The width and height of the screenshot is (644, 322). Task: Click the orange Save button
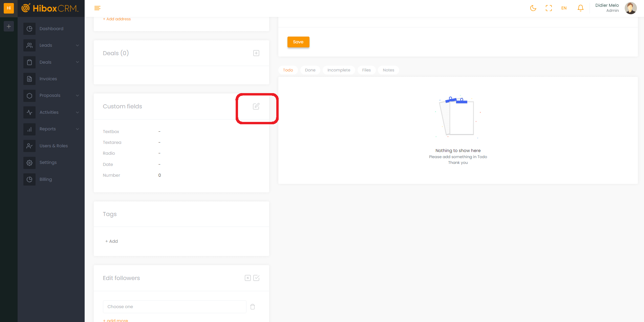298,42
